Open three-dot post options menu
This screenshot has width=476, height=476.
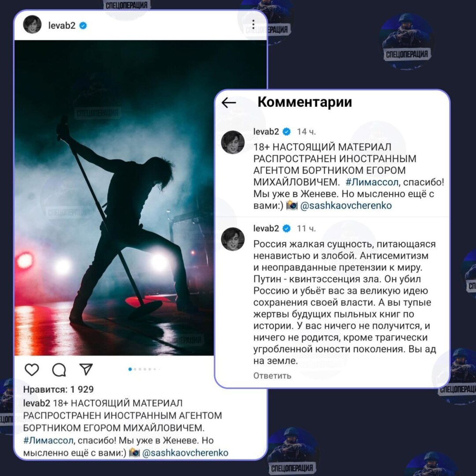pos(253,25)
